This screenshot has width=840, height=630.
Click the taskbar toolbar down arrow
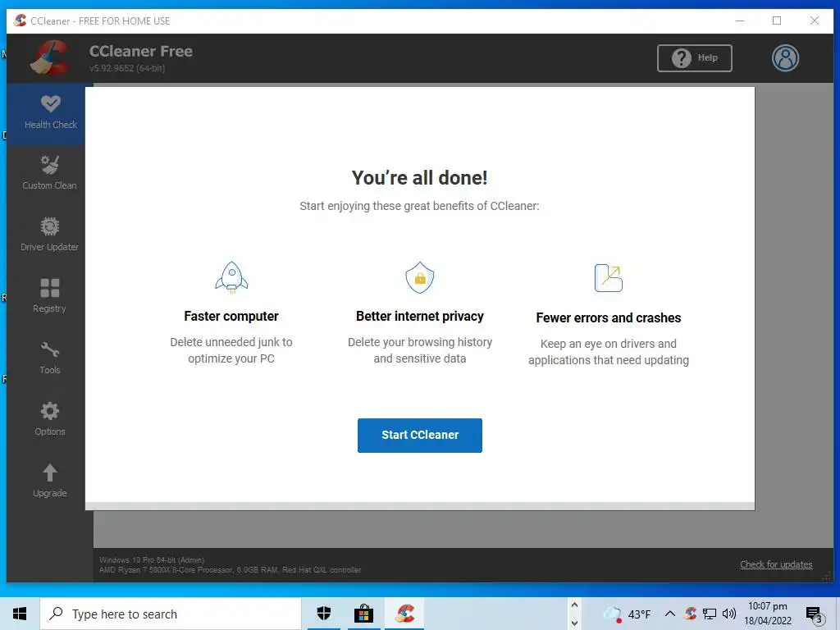[x=574, y=623]
